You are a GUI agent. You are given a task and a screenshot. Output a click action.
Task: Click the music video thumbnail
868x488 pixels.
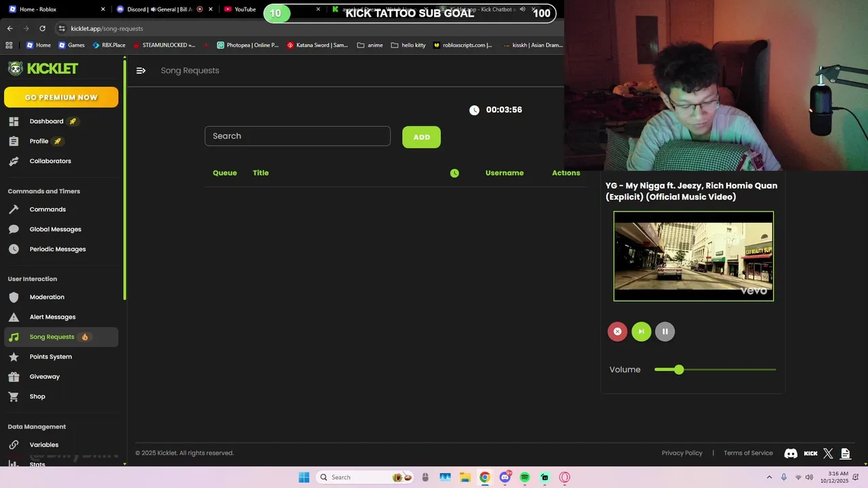coord(694,256)
